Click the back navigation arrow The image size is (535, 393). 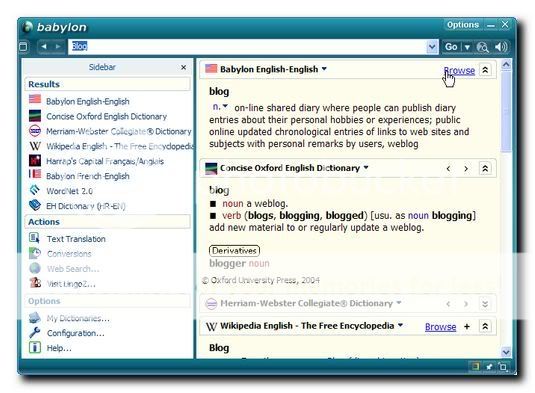(44, 46)
